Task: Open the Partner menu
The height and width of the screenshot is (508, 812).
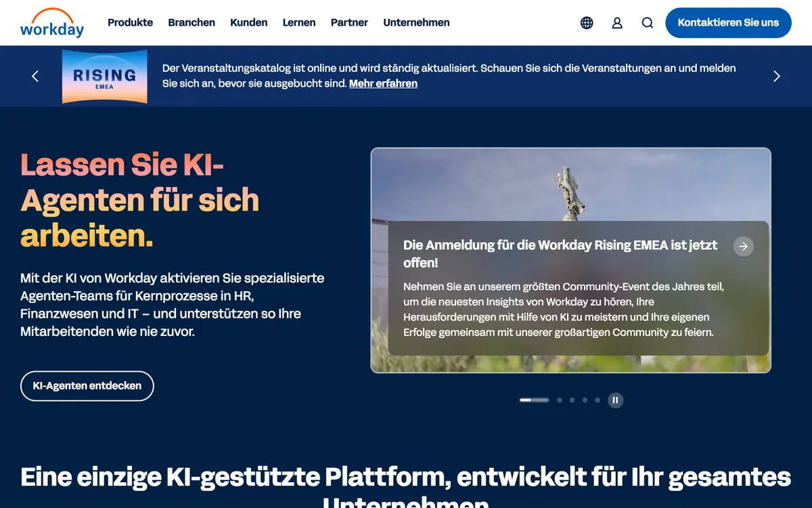Action: tap(349, 22)
